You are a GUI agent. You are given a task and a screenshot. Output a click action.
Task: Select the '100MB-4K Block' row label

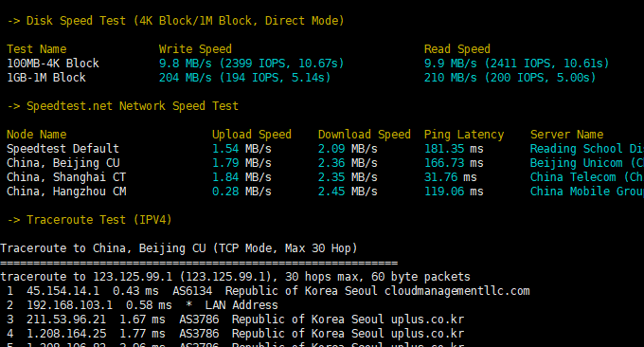click(53, 64)
